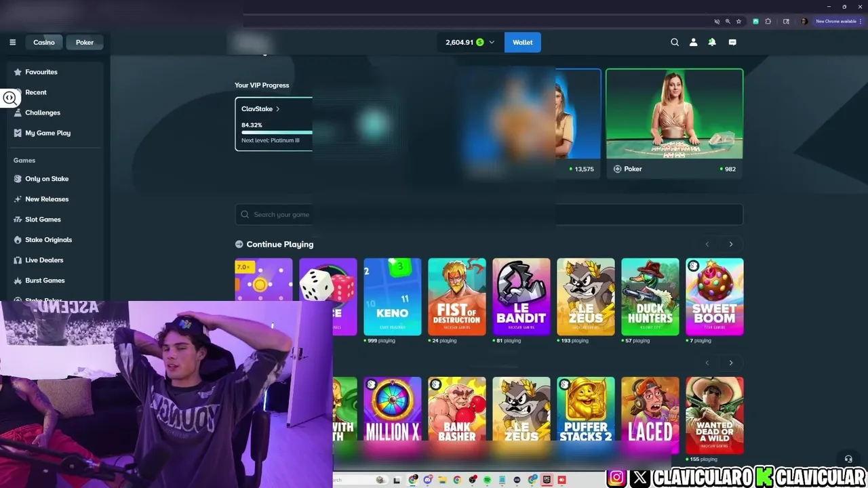Open the Le Bandit game thumbnail

(521, 297)
